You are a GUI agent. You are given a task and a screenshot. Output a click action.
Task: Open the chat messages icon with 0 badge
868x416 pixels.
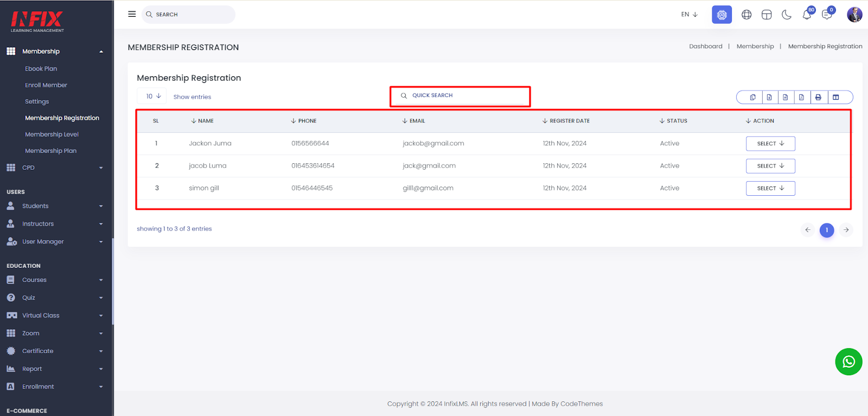coord(827,14)
